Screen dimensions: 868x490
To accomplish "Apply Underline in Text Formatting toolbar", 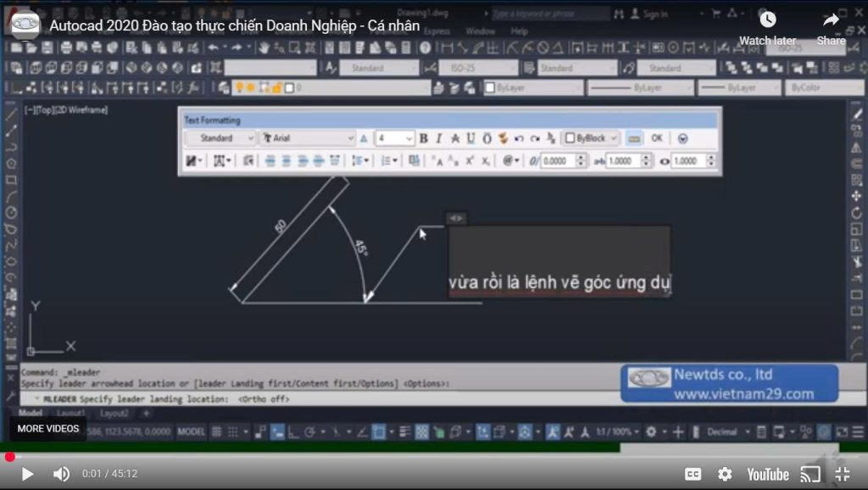I will (470, 138).
